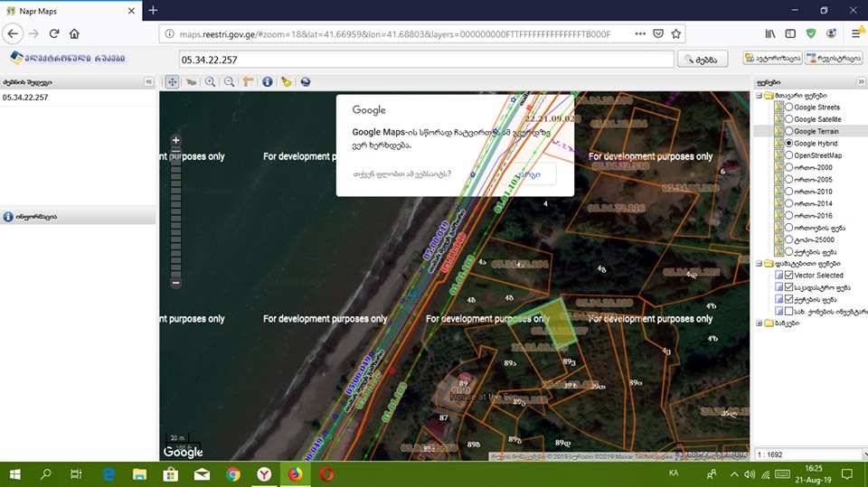The height and width of the screenshot is (487, 868).
Task: Click the ძებნა search button
Action: (x=703, y=59)
